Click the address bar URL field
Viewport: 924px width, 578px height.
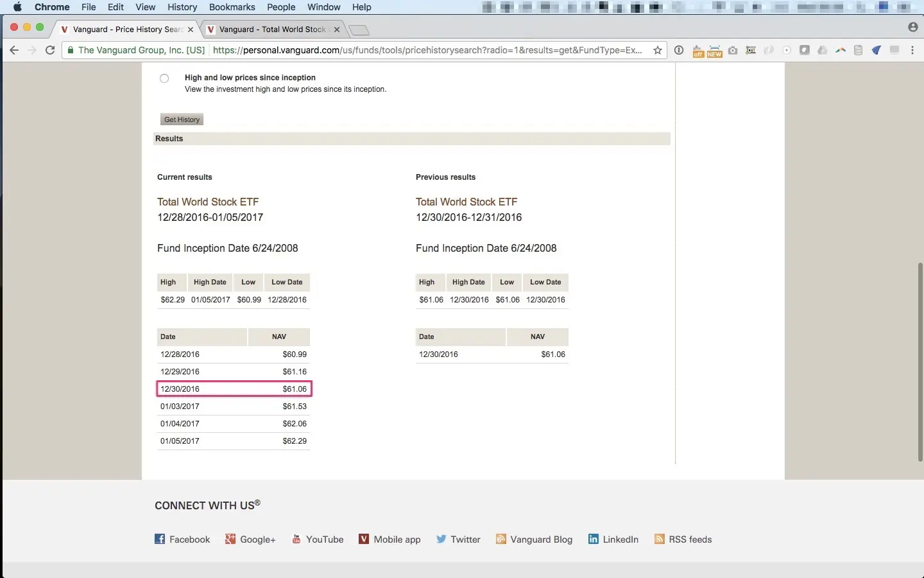427,50
